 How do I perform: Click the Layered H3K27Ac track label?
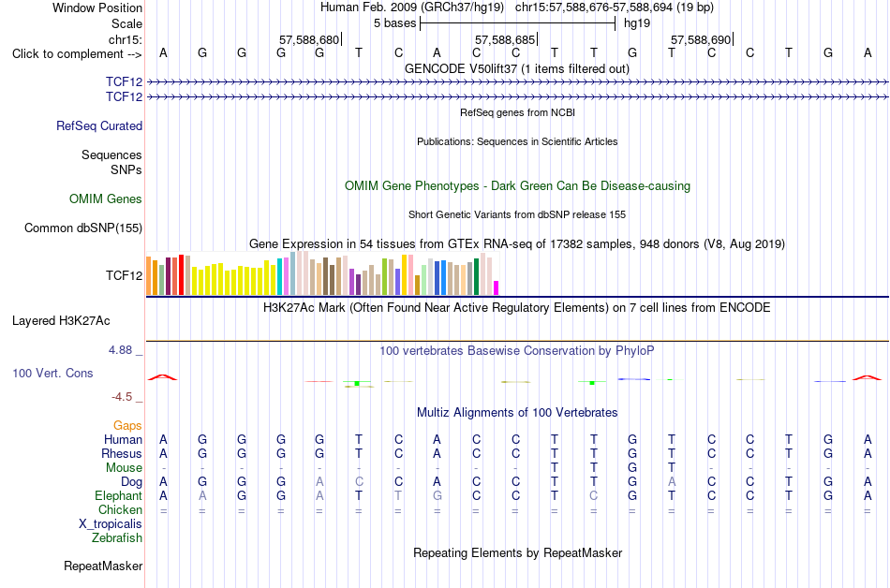tap(61, 321)
